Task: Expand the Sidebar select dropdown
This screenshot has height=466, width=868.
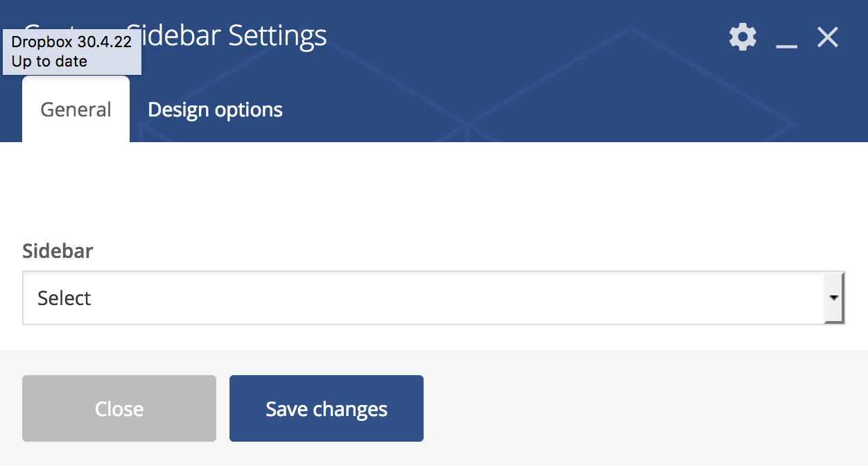Action: pos(433,298)
